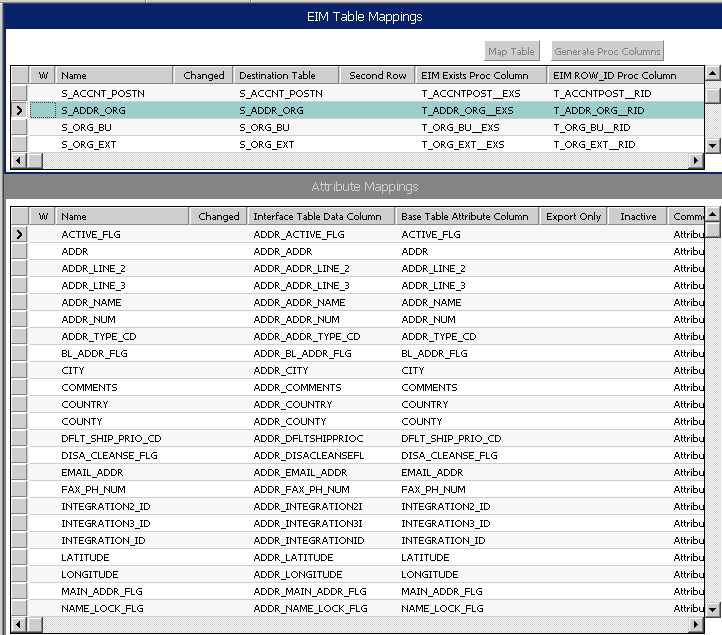This screenshot has width=722, height=635.
Task: Click the T_ACCNTPOST__EXS cell
Action: coord(471,93)
